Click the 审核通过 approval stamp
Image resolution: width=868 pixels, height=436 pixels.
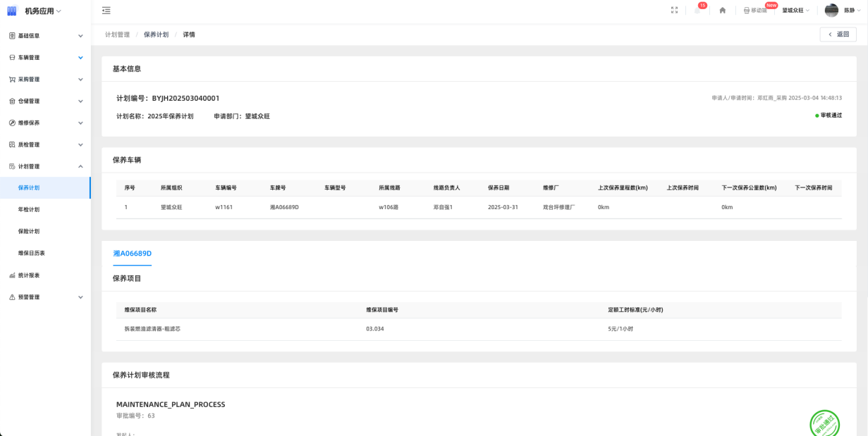pos(824,423)
